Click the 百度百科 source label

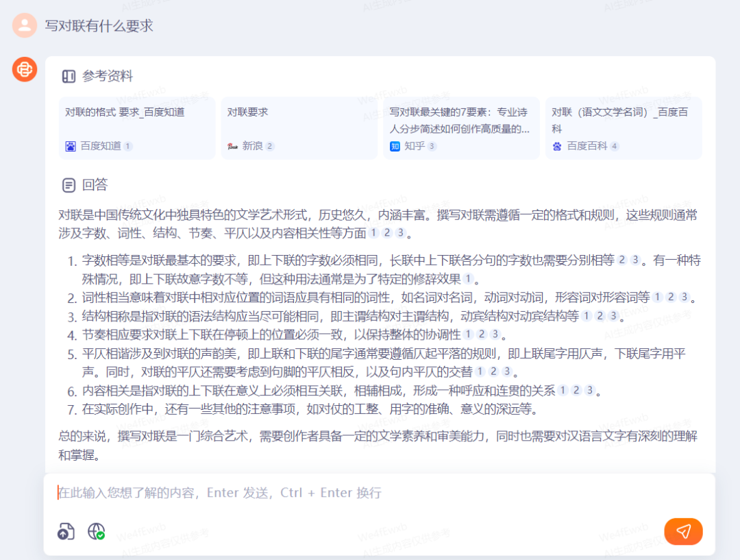coord(587,147)
